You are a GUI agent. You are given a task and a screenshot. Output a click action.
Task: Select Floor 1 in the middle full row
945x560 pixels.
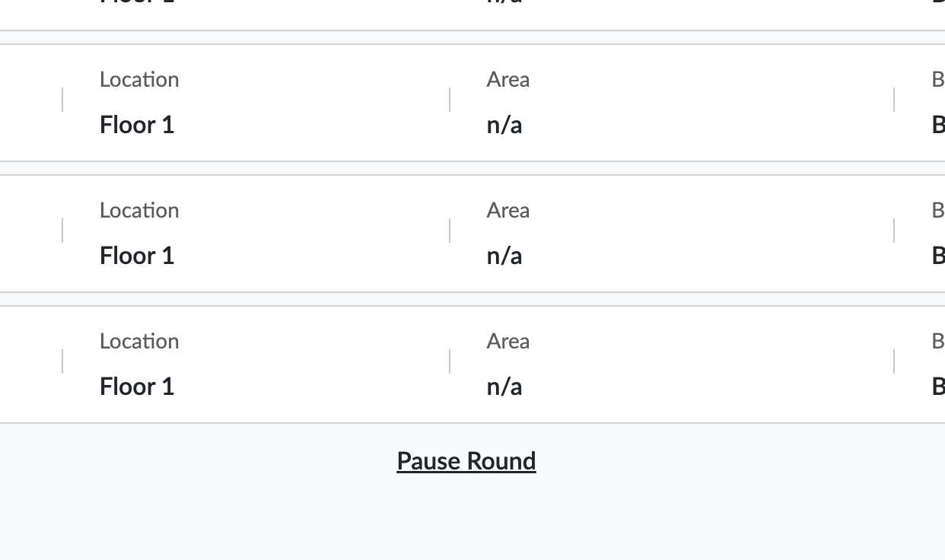137,256
